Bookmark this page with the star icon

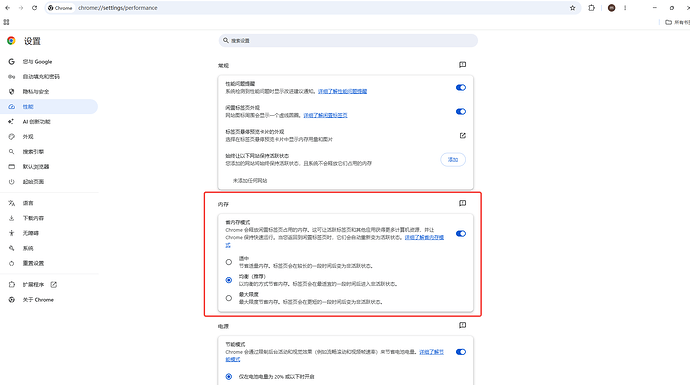click(573, 8)
